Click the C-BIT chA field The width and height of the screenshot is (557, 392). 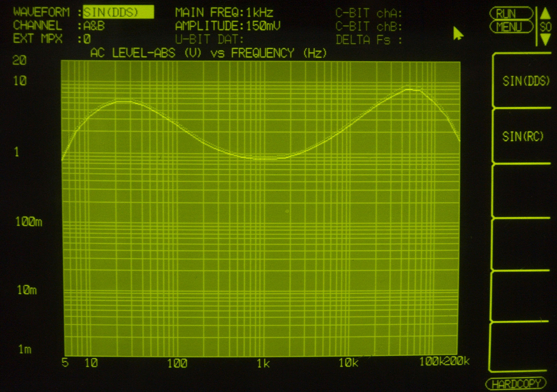pos(368,13)
